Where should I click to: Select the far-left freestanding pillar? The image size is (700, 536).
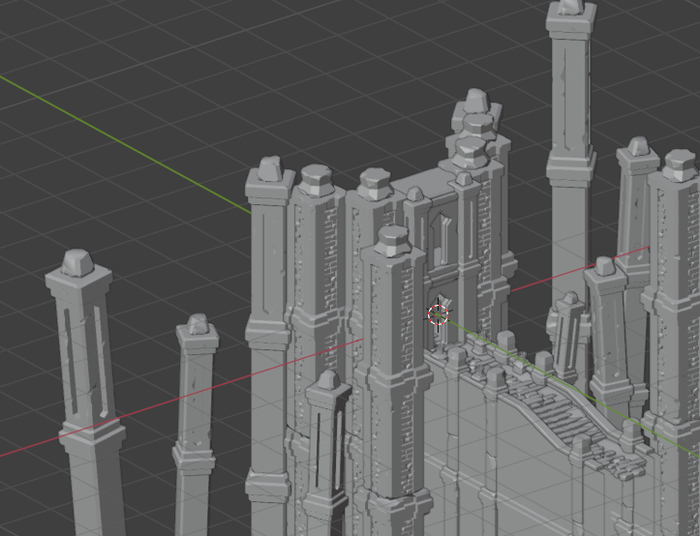click(x=87, y=400)
